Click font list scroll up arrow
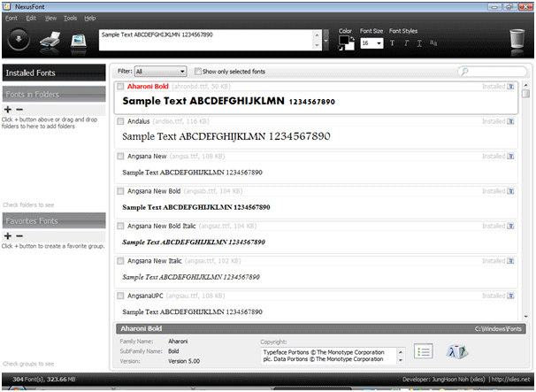The image size is (536, 392). pyautogui.click(x=525, y=85)
